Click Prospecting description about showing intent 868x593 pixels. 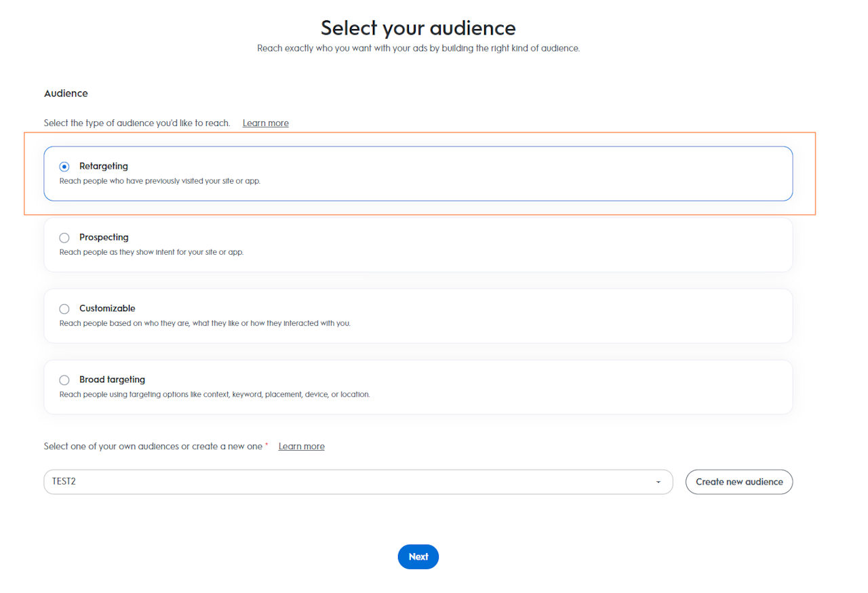pyautogui.click(x=151, y=252)
